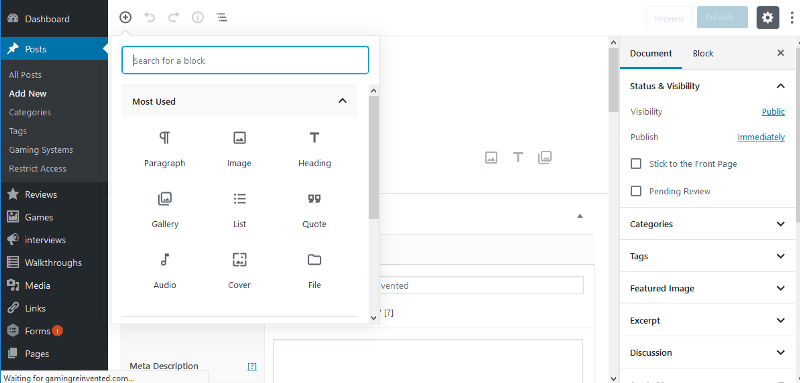Expand the Featured Image panel
The image size is (800, 383).
point(708,288)
